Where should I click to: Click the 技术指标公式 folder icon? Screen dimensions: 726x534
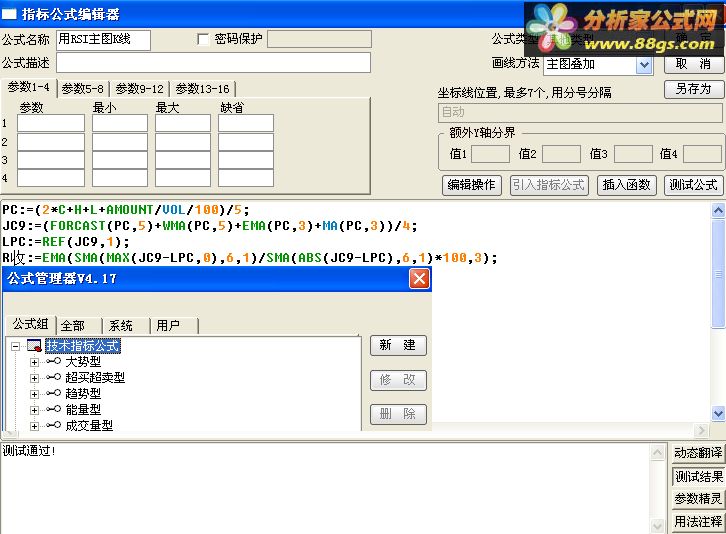35,346
